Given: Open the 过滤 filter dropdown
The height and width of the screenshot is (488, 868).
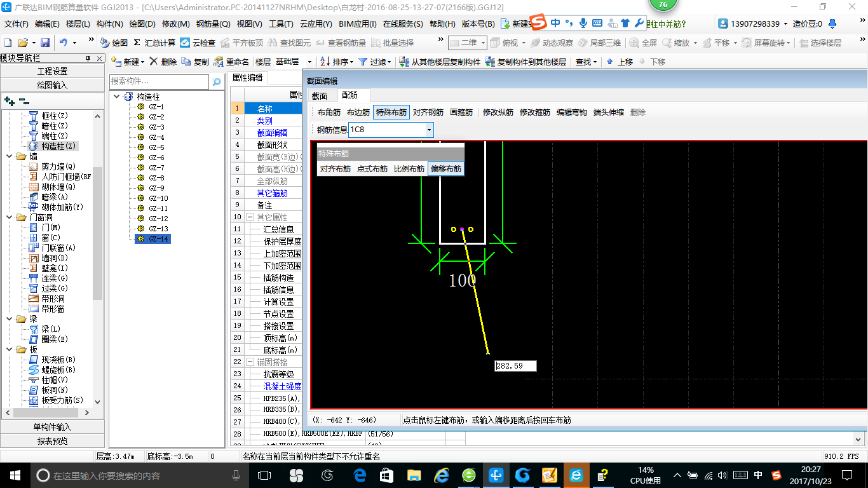Looking at the screenshot, I should [375, 62].
